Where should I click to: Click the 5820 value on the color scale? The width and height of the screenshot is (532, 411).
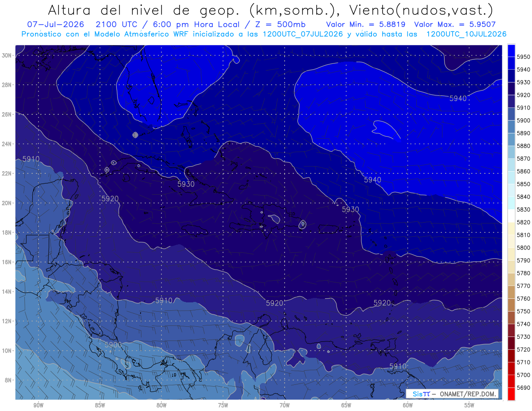tap(524, 222)
